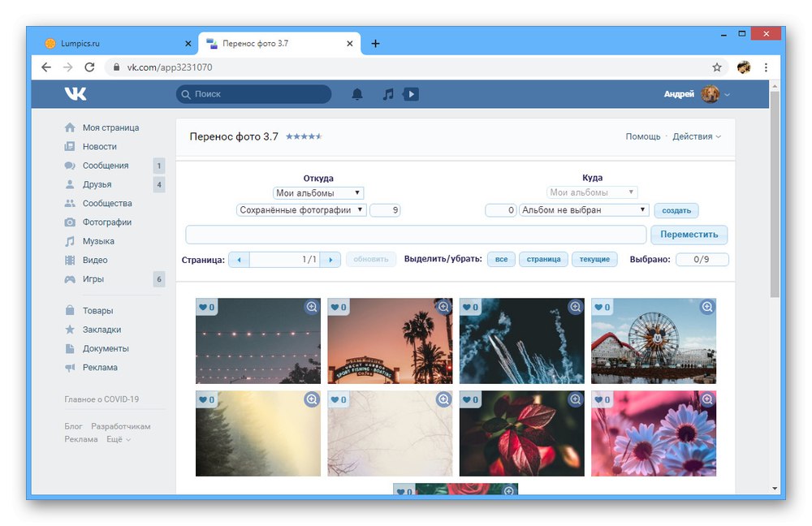Open Сохранённые фотографии album dropdown
This screenshot has height=526, width=812.
tap(301, 209)
